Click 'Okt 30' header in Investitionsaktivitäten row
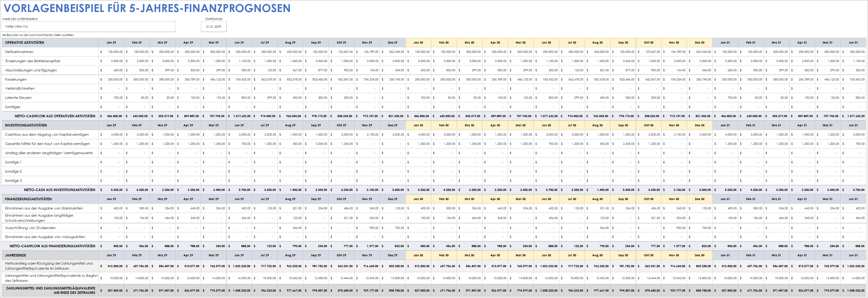This screenshot has width=868, height=298. point(649,125)
